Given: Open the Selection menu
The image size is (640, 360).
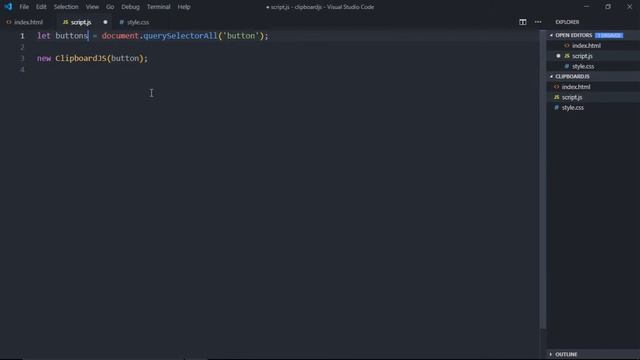Looking at the screenshot, I should pyautogui.click(x=66, y=7).
